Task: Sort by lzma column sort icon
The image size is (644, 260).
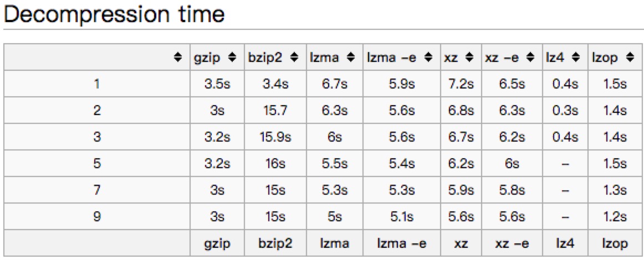Action: point(351,57)
